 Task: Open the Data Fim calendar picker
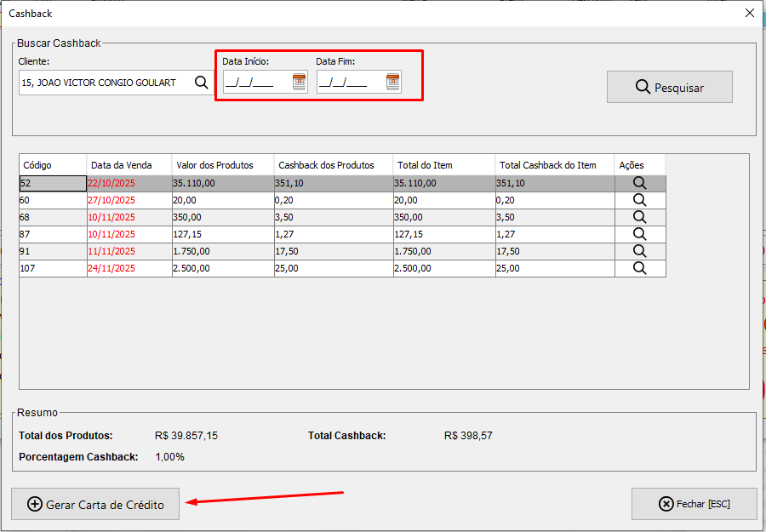point(392,82)
